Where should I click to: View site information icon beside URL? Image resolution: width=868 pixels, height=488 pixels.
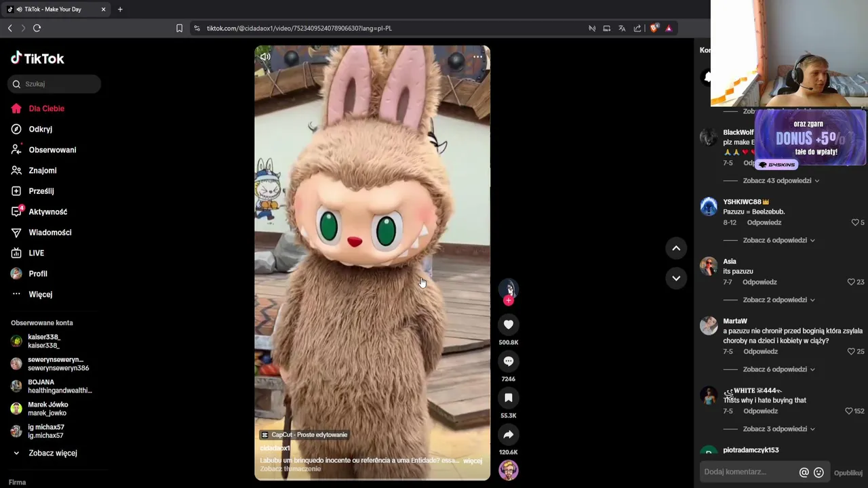pos(197,28)
